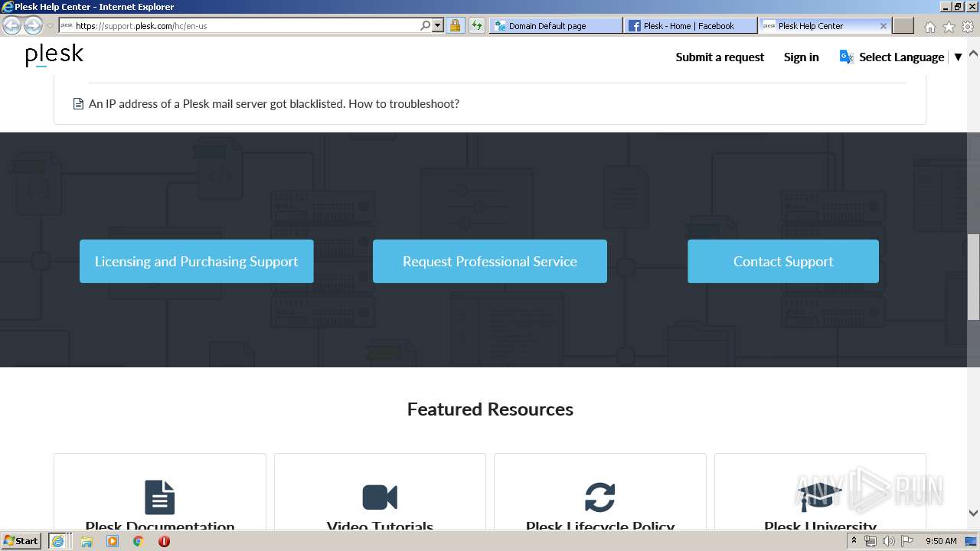Click the URL address field
This screenshot has height=551, width=980.
coord(245,25)
